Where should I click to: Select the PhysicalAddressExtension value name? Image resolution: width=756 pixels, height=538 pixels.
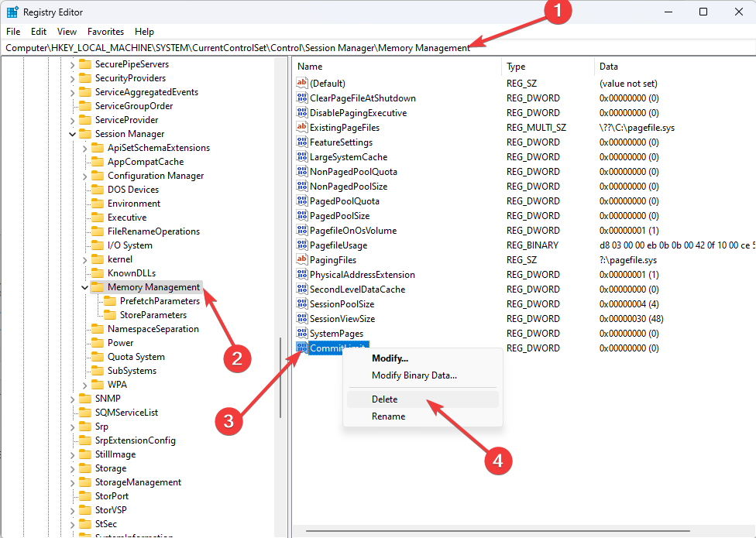(362, 275)
